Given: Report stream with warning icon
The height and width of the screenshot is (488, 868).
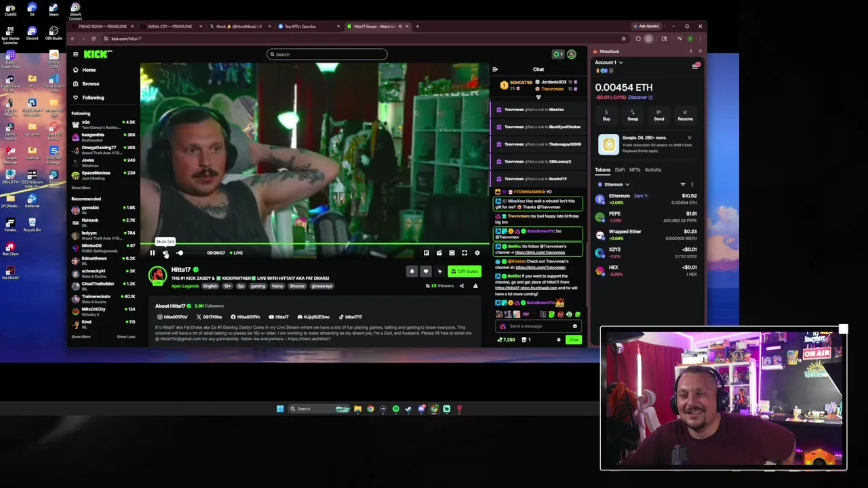Looking at the screenshot, I should point(475,286).
